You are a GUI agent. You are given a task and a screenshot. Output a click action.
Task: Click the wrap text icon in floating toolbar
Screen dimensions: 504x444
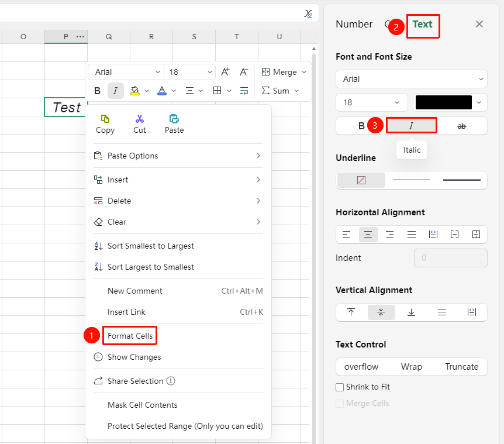(244, 91)
